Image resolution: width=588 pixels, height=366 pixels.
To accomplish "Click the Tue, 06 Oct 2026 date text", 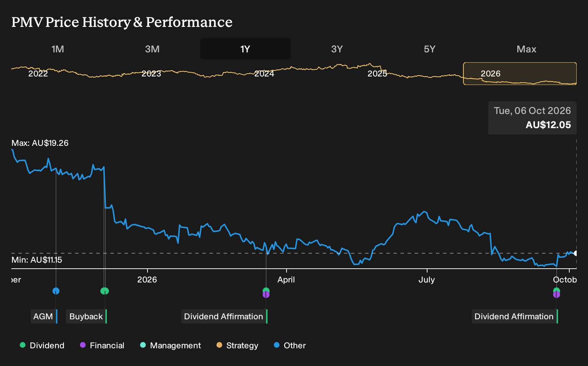I will tap(532, 111).
